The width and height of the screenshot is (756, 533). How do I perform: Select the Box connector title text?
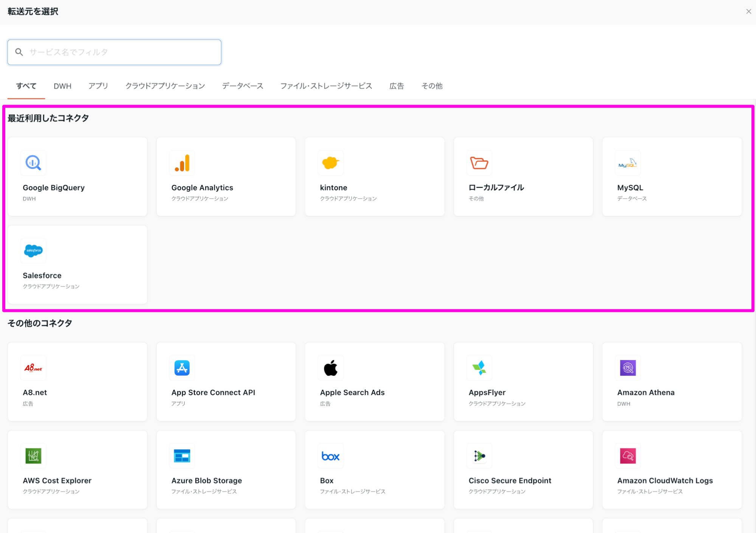pyautogui.click(x=327, y=480)
